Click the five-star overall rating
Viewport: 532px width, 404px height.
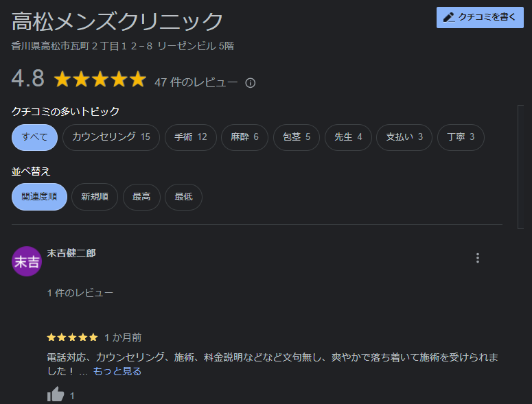pyautogui.click(x=100, y=79)
